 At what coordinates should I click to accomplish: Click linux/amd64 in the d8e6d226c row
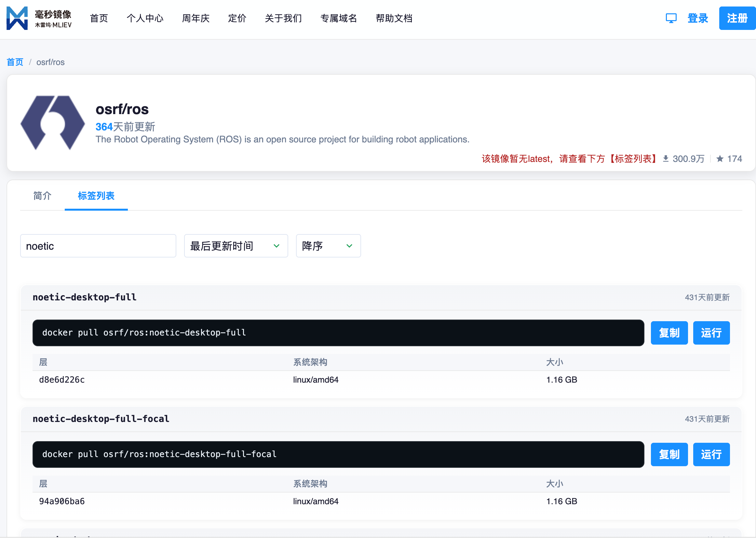tap(316, 380)
